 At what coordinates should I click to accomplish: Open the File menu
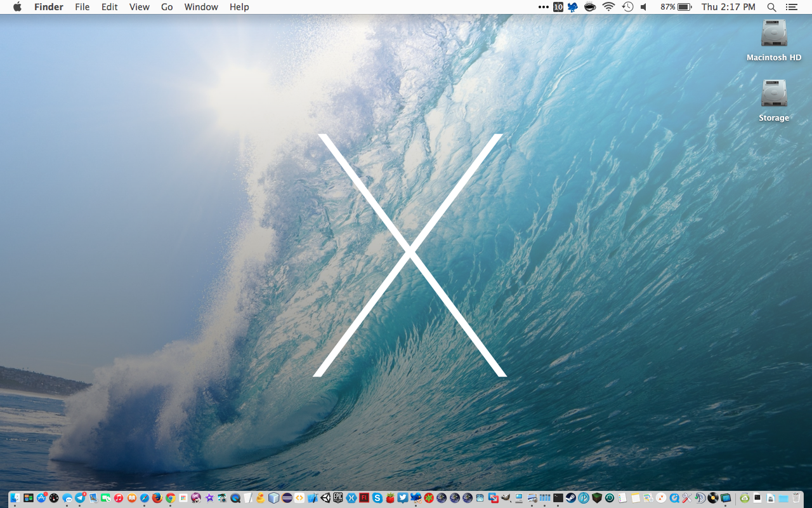[x=82, y=7]
